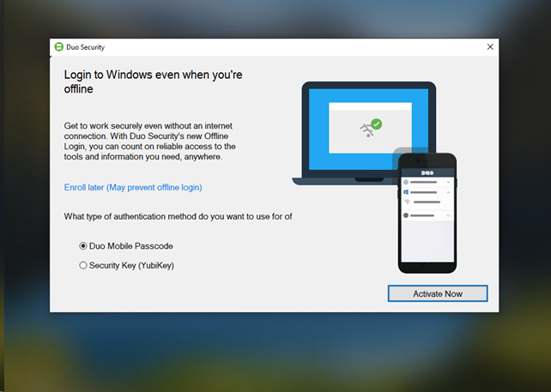Screen dimensions: 551x392
Task: Click the offline Wi-Fi icon on laptop
Action: point(366,130)
